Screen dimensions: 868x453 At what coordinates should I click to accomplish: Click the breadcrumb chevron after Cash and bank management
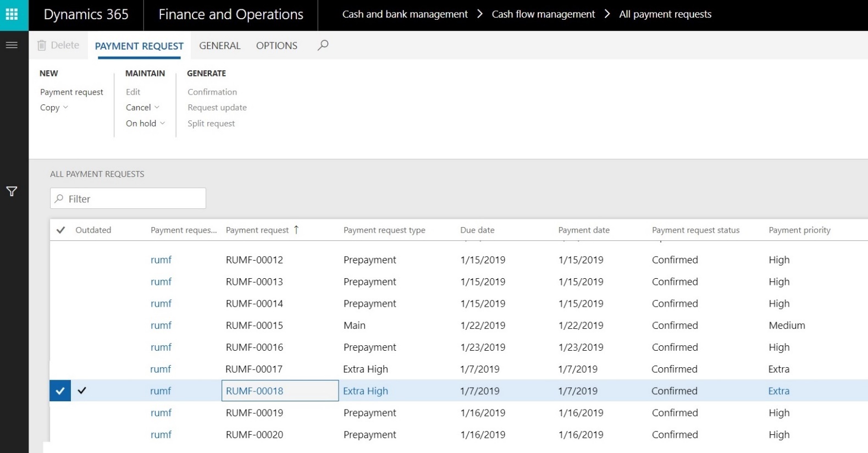tap(480, 14)
